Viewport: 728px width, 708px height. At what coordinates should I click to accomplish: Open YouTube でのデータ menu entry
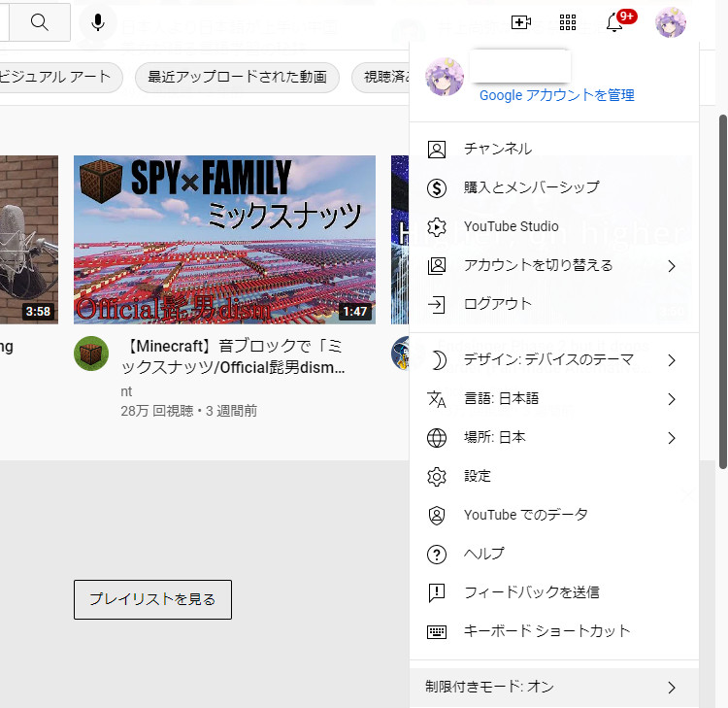pos(554,515)
